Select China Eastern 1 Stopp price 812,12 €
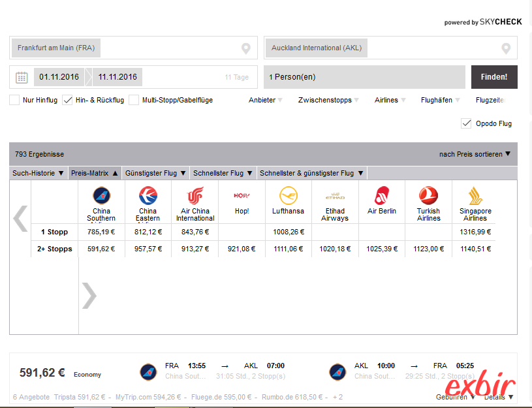Screen dimensions: 532x408 coord(148,232)
